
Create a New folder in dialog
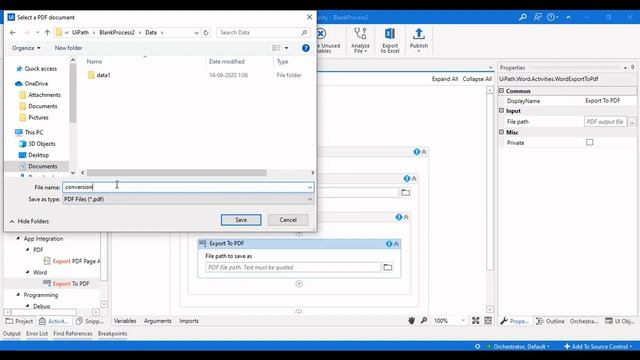69,48
